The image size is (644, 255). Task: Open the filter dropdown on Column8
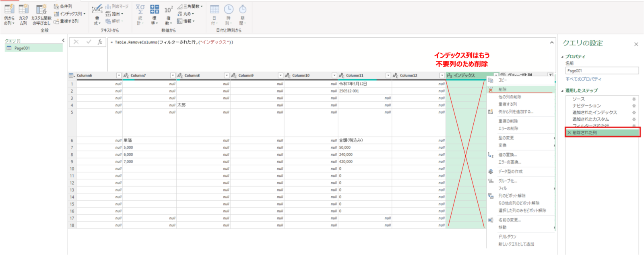pyautogui.click(x=227, y=75)
